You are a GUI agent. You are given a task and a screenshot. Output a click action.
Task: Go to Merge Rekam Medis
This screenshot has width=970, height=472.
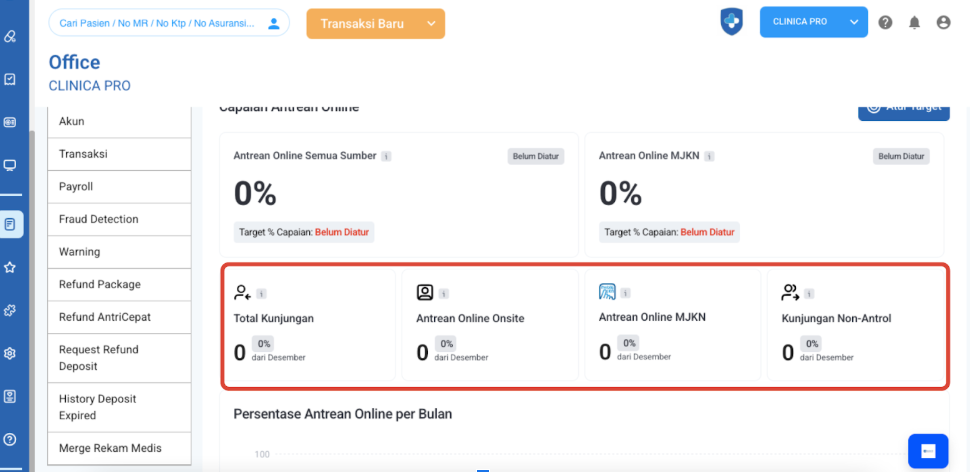coord(119,448)
